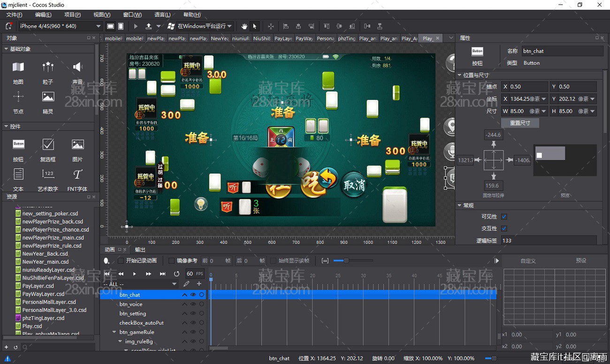Click the run project play icon
The height and width of the screenshot is (364, 610).
point(136,26)
